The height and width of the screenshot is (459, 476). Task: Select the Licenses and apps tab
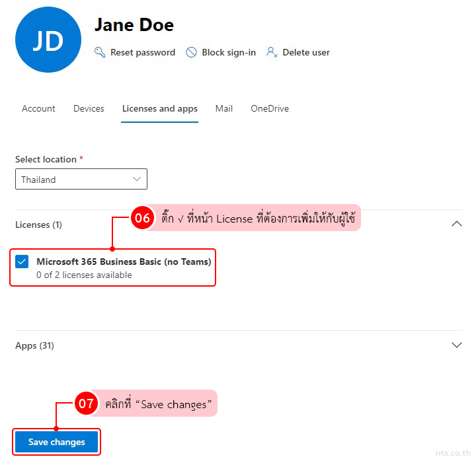159,108
